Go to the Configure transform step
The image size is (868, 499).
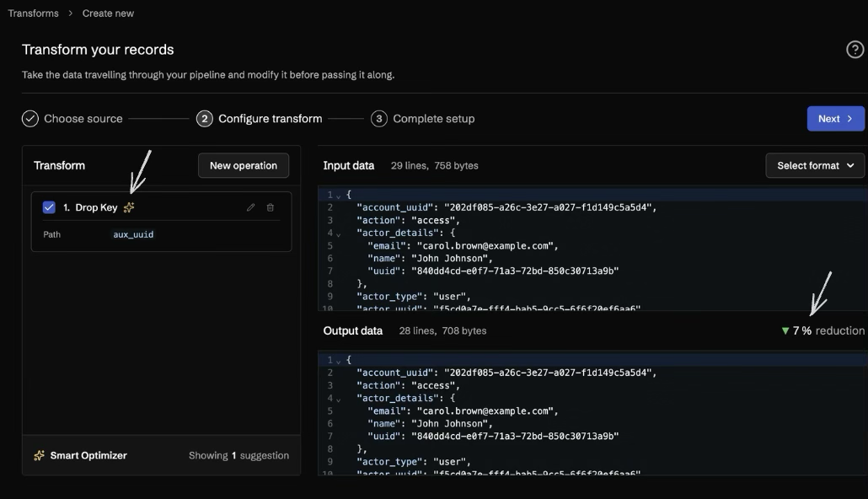point(260,119)
